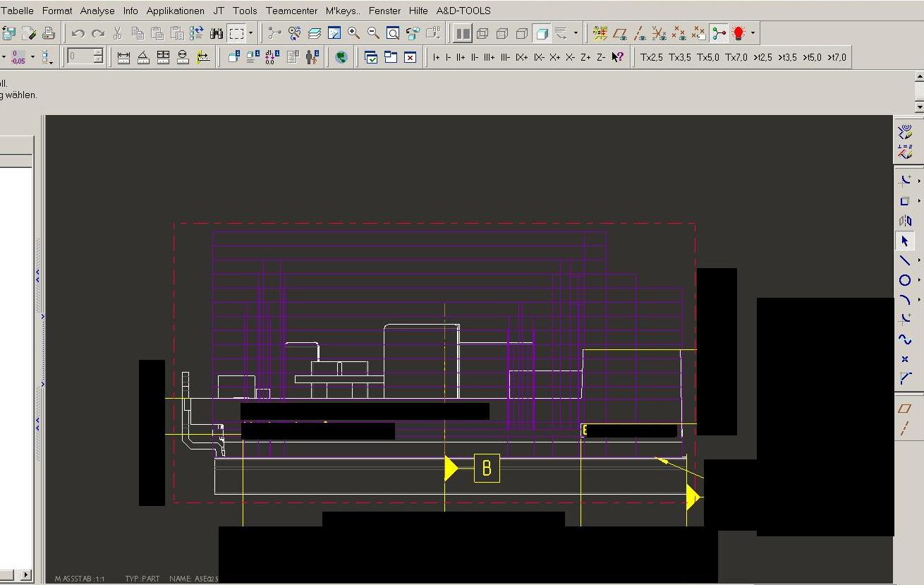Image resolution: width=924 pixels, height=585 pixels.
Task: Select the Line tool in right toolbar
Action: [904, 260]
